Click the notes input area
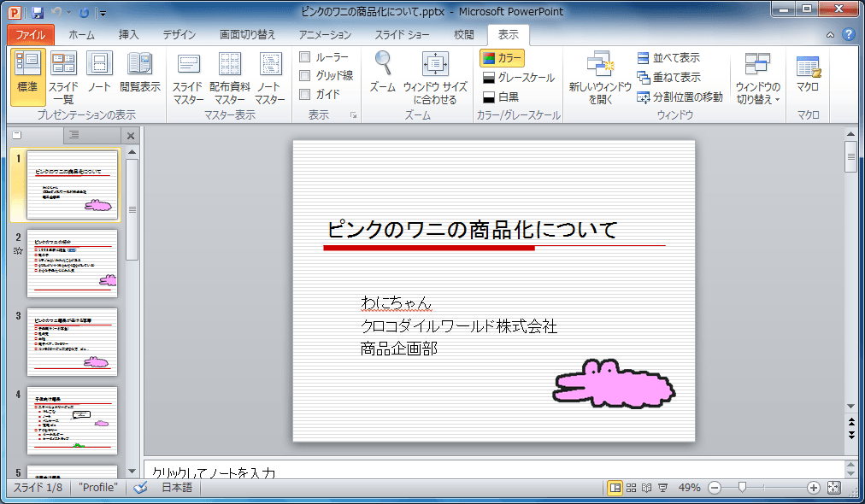The height and width of the screenshot is (504, 865). [x=494, y=470]
